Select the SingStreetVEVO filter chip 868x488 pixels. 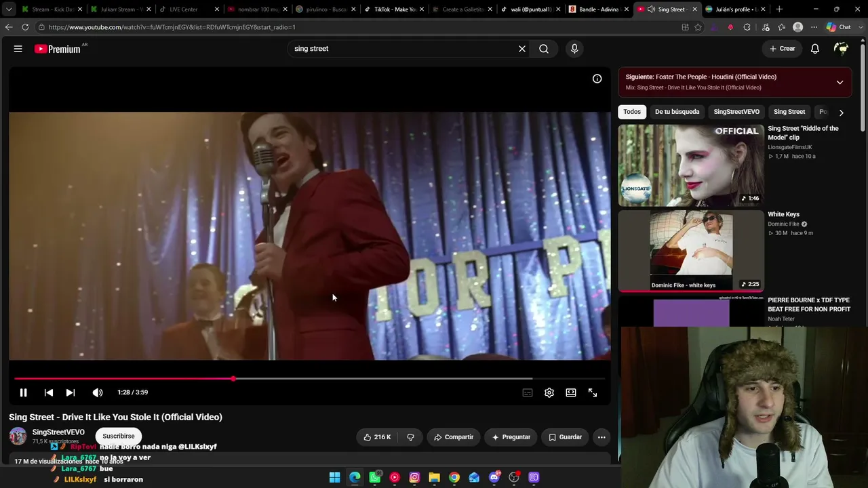coord(736,112)
